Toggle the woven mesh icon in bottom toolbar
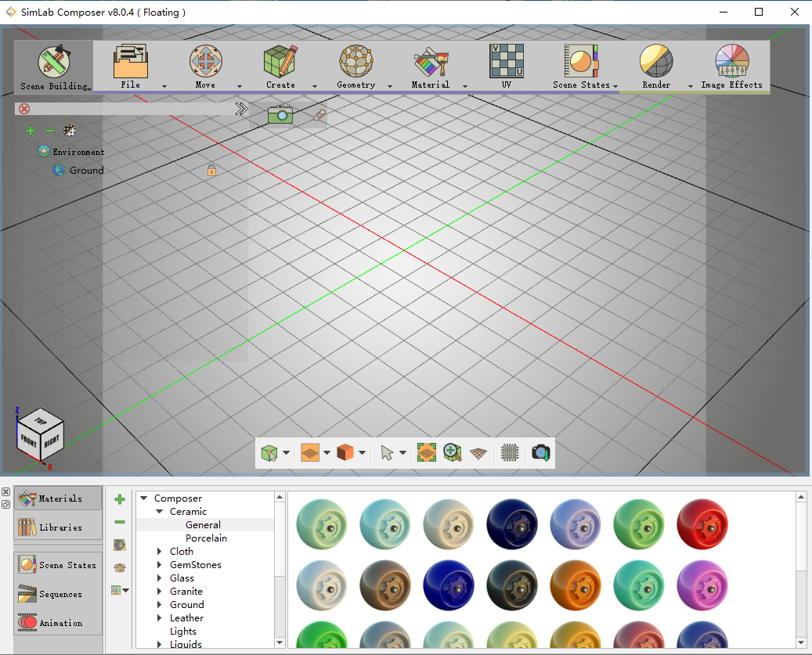 click(510, 452)
